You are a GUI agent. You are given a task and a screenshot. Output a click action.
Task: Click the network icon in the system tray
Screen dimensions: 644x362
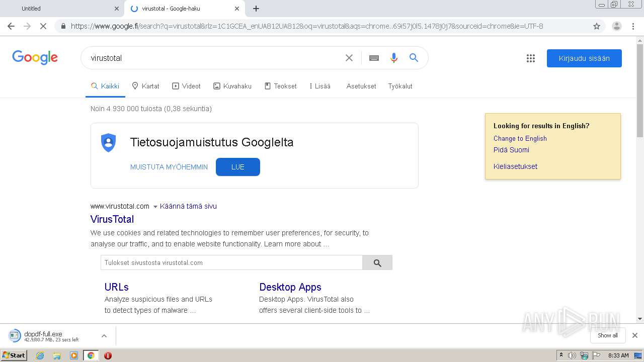pos(584,355)
